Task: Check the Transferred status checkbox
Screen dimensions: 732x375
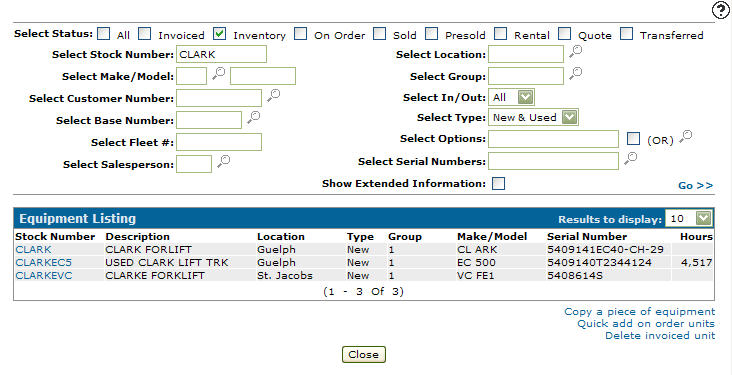Action: [626, 34]
